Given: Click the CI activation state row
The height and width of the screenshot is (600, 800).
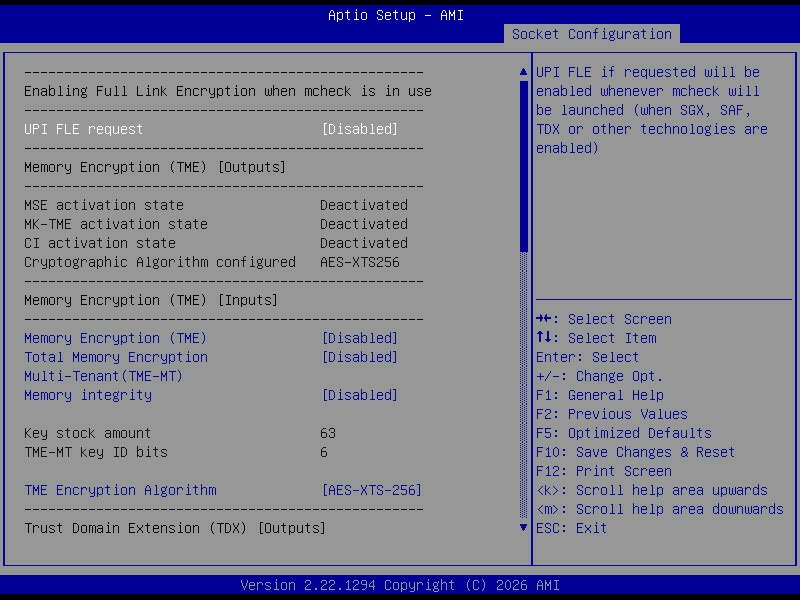Looking at the screenshot, I should (216, 243).
